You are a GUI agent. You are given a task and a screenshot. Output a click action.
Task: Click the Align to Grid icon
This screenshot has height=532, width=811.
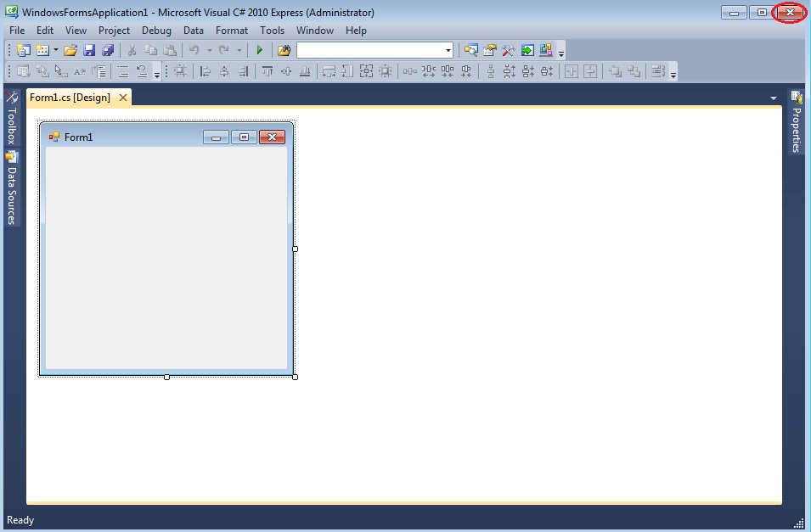tap(180, 70)
